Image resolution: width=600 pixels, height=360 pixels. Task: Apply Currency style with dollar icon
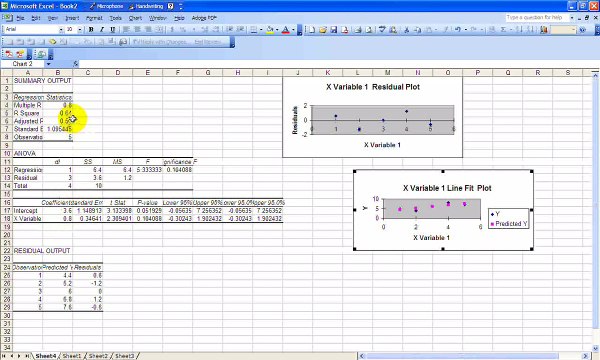point(172,29)
